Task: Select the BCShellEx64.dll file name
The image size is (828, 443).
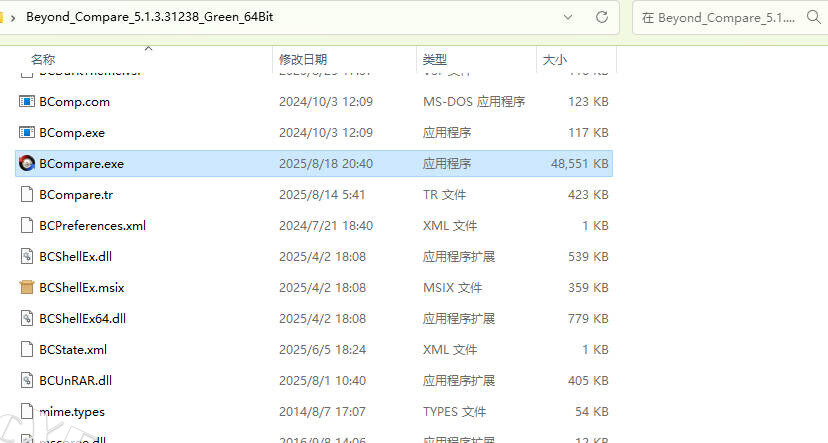Action: point(82,318)
